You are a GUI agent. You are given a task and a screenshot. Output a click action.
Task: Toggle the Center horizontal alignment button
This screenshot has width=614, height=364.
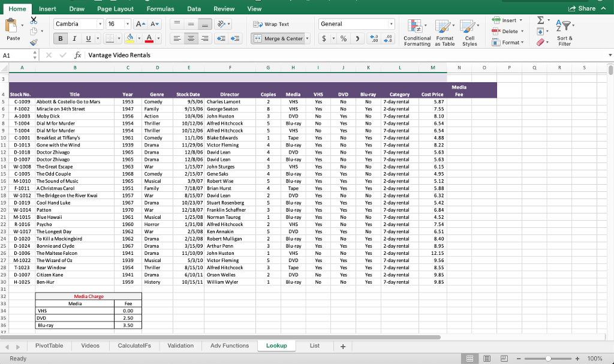191,38
